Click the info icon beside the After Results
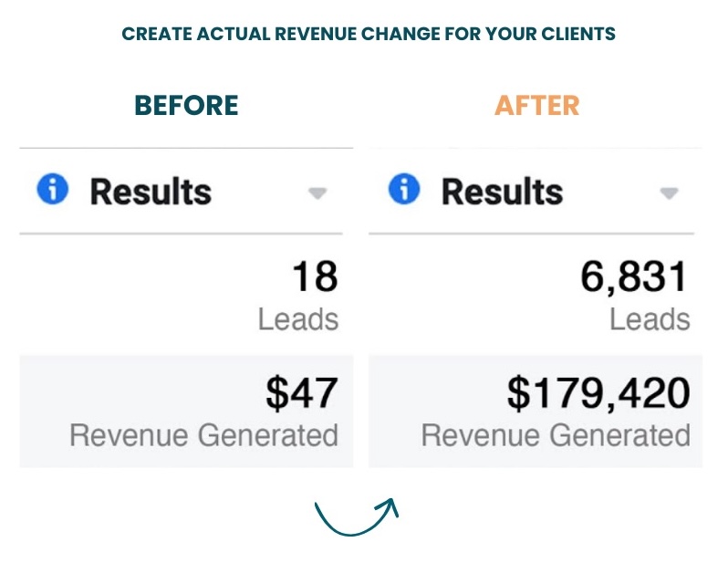This screenshot has height=563, width=728. click(404, 191)
